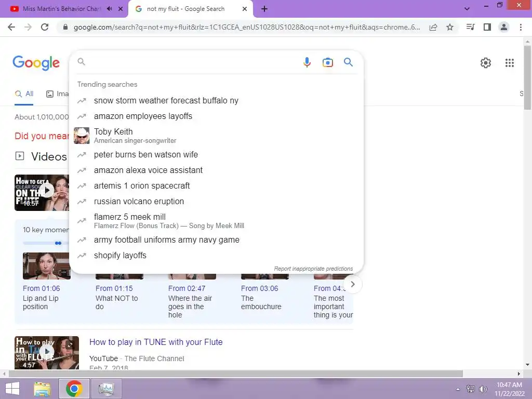Close the Miss Martin's Behavior Chart tab
This screenshot has height=399, width=532.
(x=121, y=9)
